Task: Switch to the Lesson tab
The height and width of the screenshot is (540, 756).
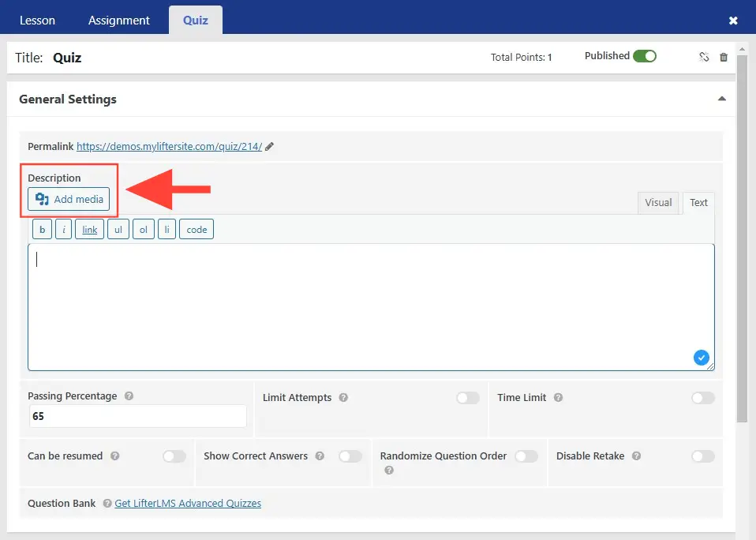Action: click(x=37, y=21)
